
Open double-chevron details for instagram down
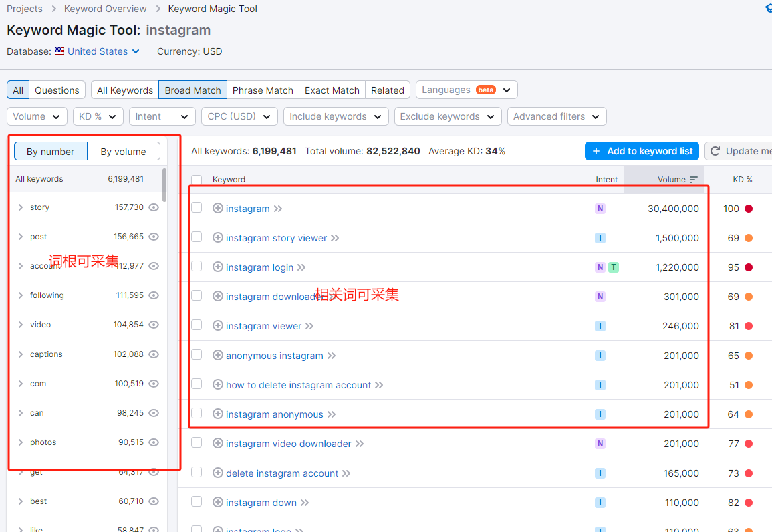[305, 503]
